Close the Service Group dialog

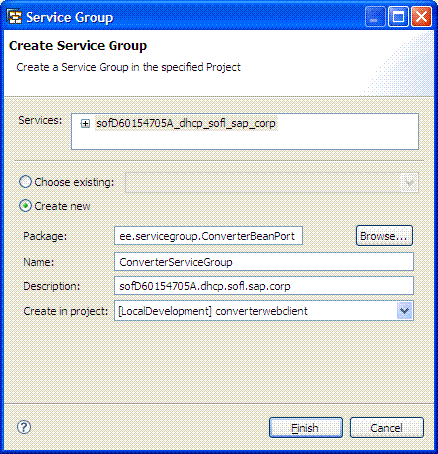click(421, 17)
